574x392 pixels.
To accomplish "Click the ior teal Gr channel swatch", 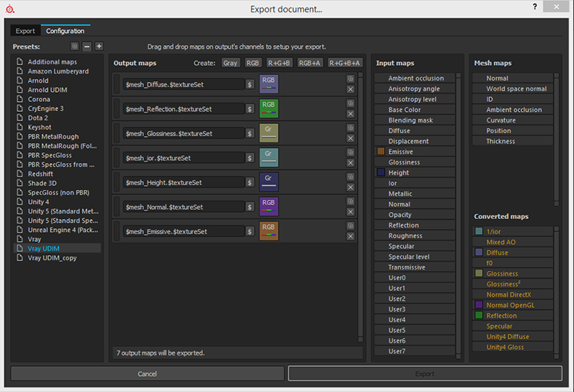I will click(269, 158).
